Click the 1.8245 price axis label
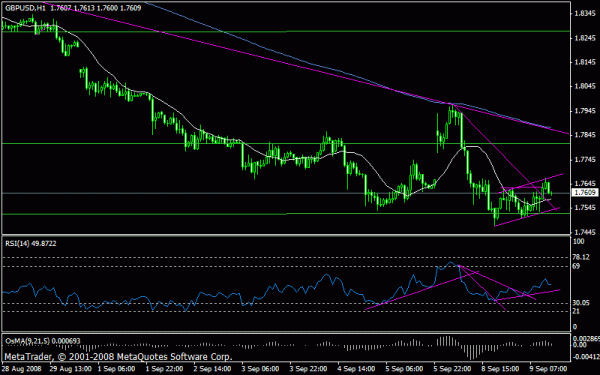This screenshot has width=600, height=375. (585, 38)
